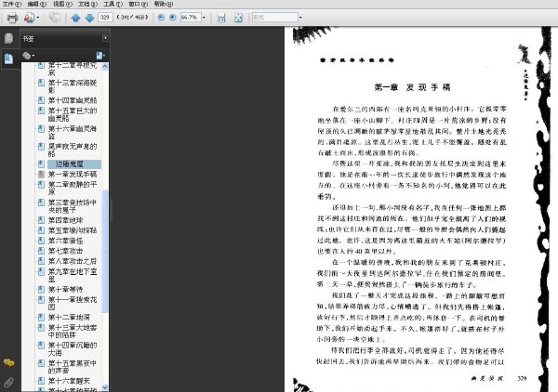
Task: Open the 窗口 (Window) menu
Action: 139,4
